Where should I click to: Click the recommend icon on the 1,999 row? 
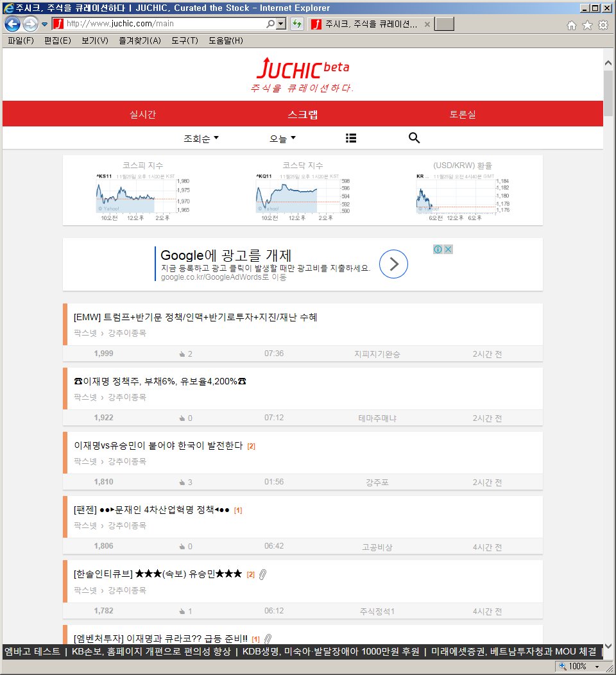coord(182,354)
